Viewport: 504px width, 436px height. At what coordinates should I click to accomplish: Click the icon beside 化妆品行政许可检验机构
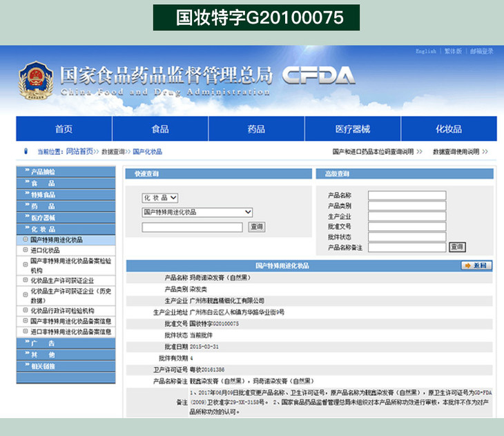tap(26, 311)
